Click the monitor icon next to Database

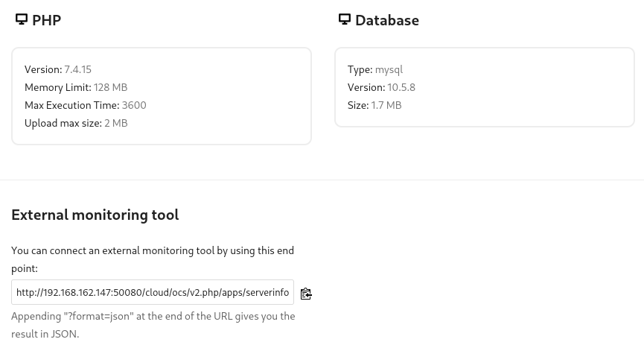(345, 19)
